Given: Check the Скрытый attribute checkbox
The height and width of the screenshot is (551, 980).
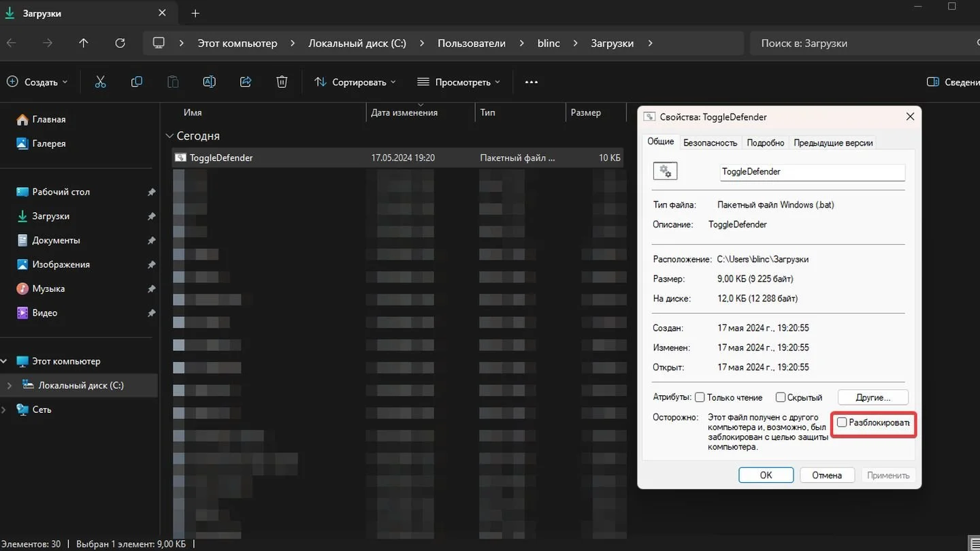Looking at the screenshot, I should 781,397.
